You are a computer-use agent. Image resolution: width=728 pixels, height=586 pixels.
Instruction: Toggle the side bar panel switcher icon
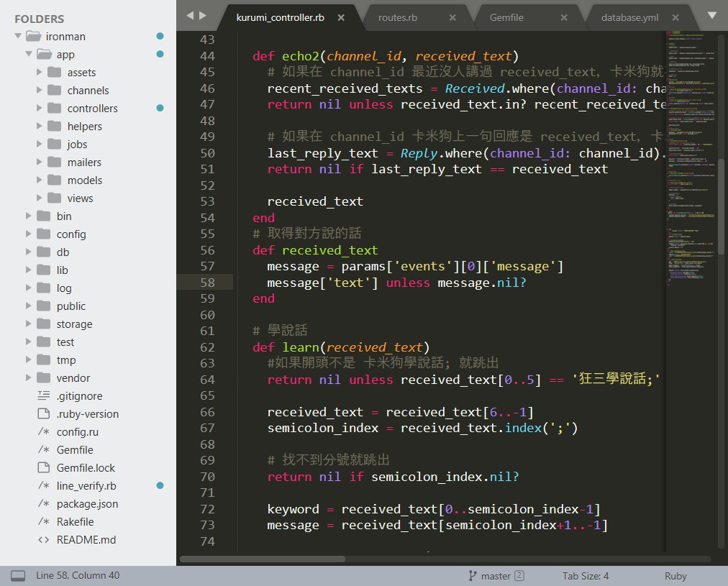18,576
